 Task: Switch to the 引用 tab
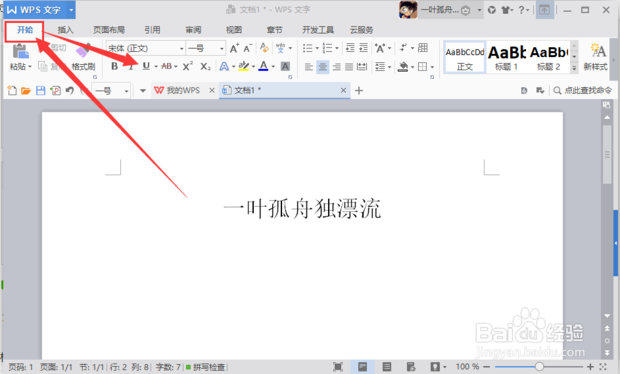[152, 30]
